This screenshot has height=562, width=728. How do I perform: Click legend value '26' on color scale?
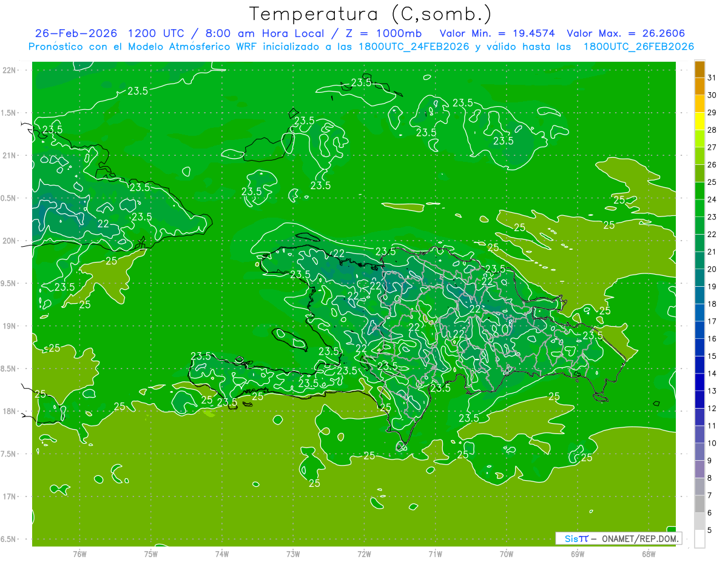712,165
